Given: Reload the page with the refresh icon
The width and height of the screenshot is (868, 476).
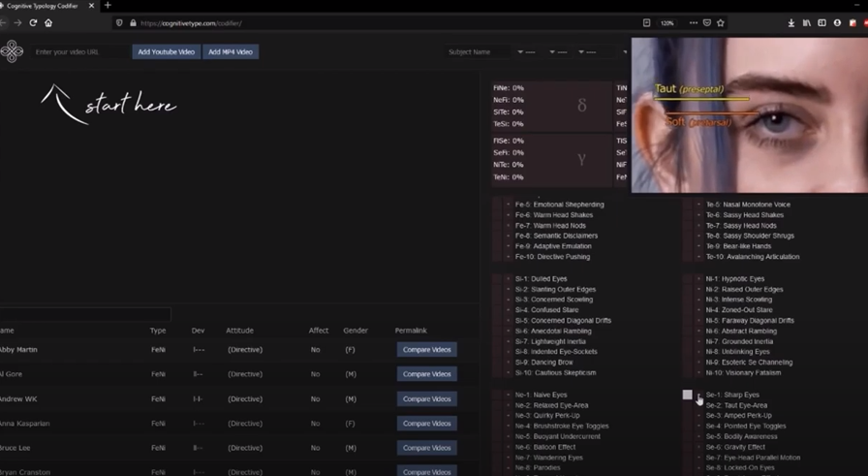Looking at the screenshot, I should tap(33, 22).
